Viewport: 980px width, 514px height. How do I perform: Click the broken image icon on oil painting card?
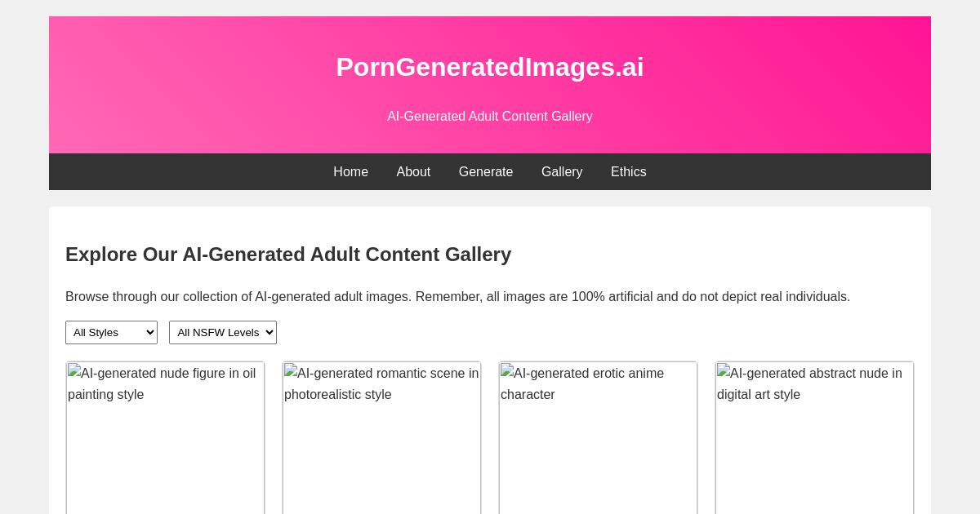74,371
